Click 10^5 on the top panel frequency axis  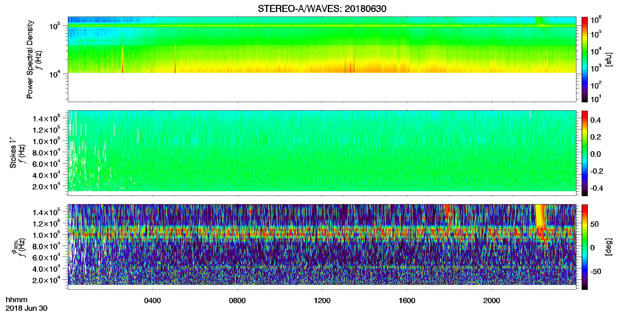point(55,26)
